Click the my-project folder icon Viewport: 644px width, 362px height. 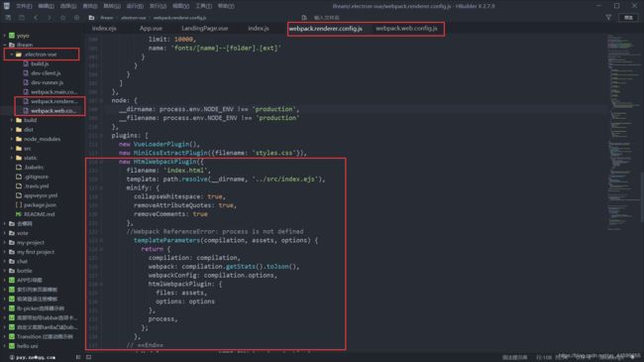(x=12, y=243)
